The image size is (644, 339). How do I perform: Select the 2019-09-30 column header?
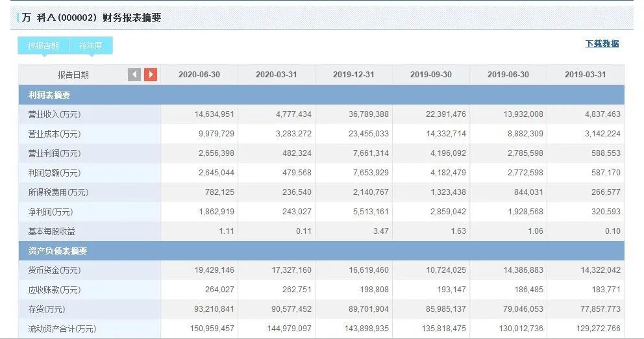(431, 75)
